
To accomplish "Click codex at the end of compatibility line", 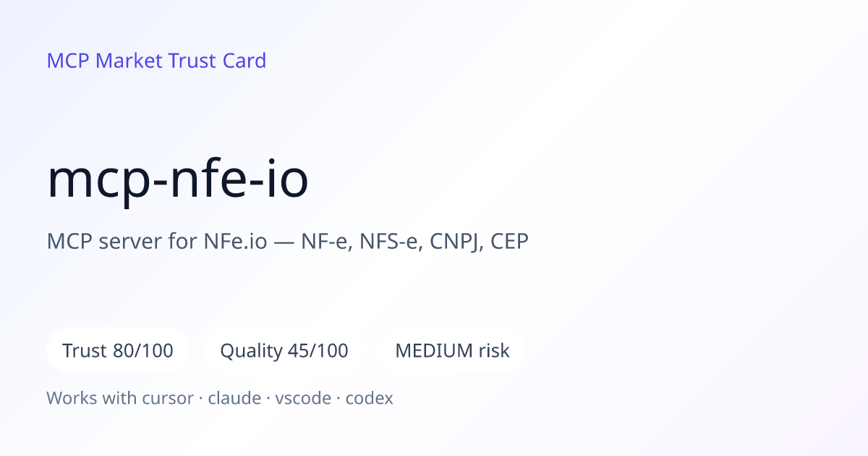I will (x=370, y=398).
